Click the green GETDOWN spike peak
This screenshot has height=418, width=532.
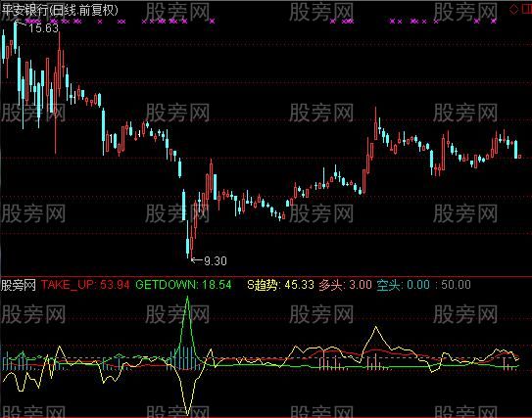[188, 298]
